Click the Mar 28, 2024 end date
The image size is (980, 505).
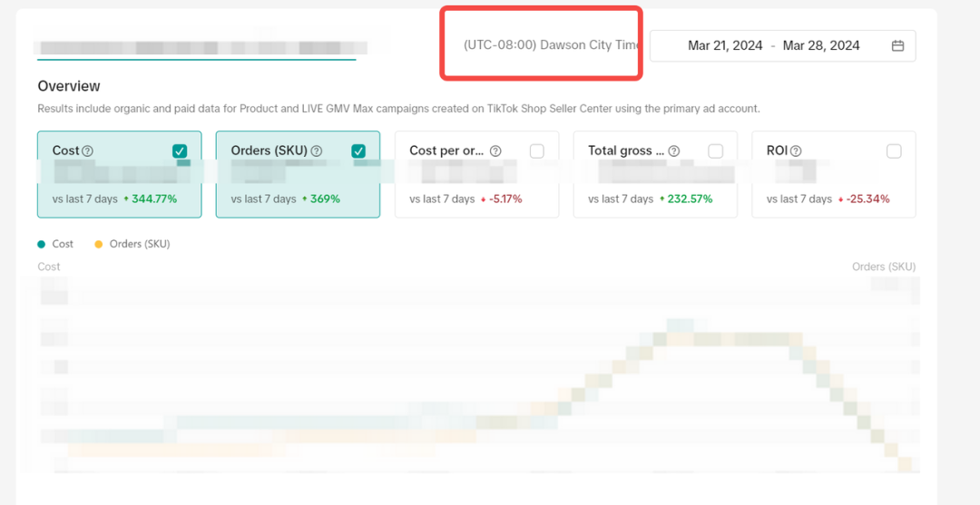pos(821,46)
